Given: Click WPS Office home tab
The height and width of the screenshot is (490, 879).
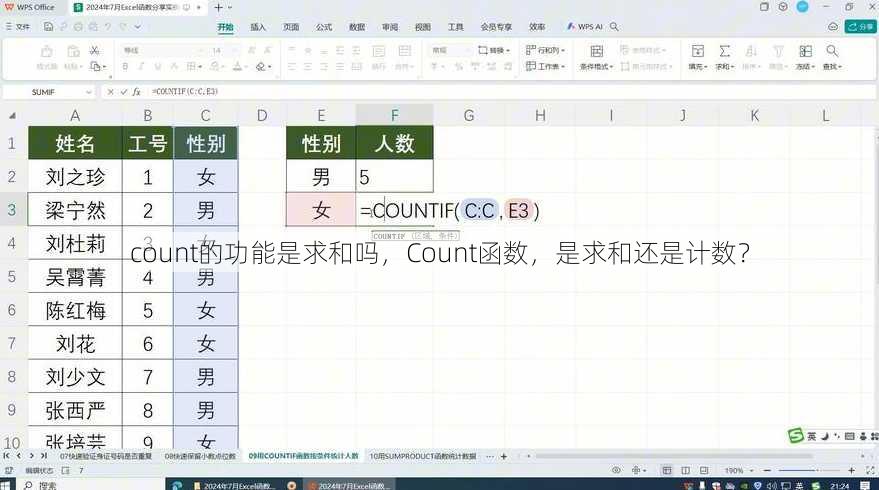Looking at the screenshot, I should click(x=30, y=7).
